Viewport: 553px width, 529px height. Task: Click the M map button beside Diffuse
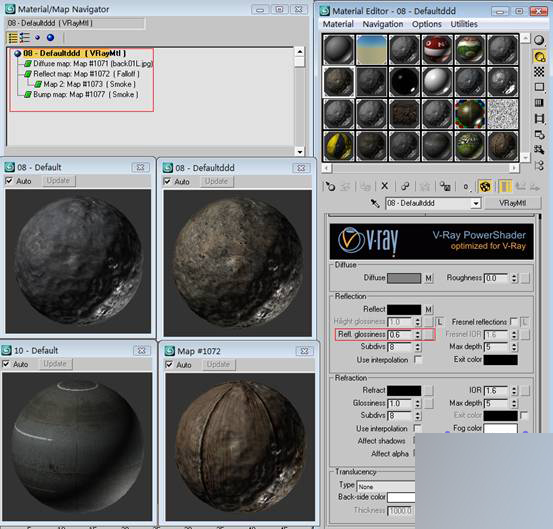[x=428, y=278]
